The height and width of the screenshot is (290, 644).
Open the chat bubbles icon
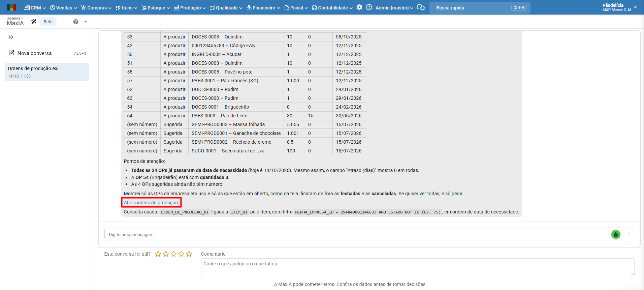421,7
